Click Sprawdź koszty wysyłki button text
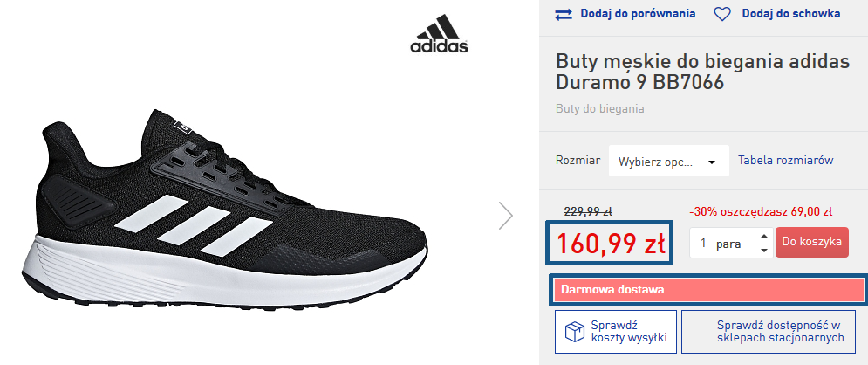This screenshot has width=868, height=365. pos(628,332)
